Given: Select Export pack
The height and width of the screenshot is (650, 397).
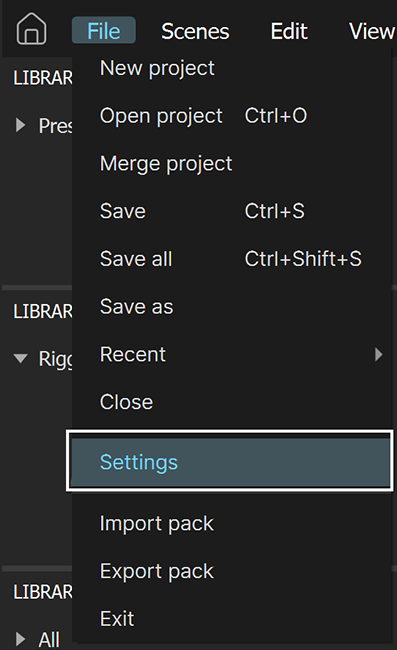Looking at the screenshot, I should (x=157, y=571).
